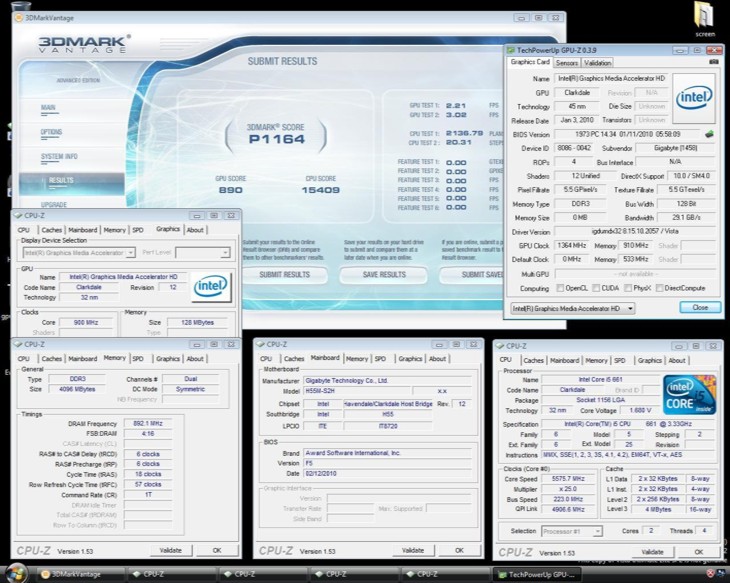Viewport: 730px width, 583px height.
Task: Switch to Sensors tab in GPU-Z
Action: (567, 63)
